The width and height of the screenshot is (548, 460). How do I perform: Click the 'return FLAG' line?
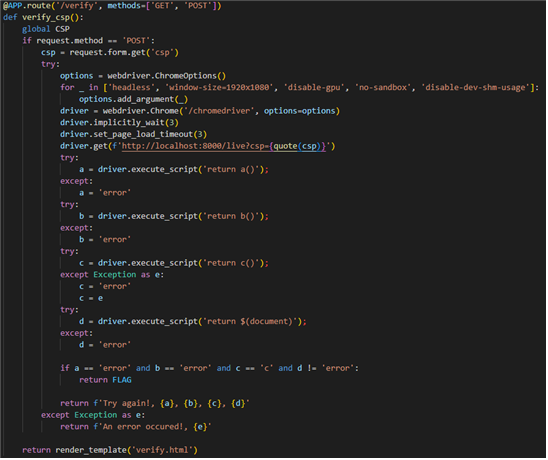105,380
